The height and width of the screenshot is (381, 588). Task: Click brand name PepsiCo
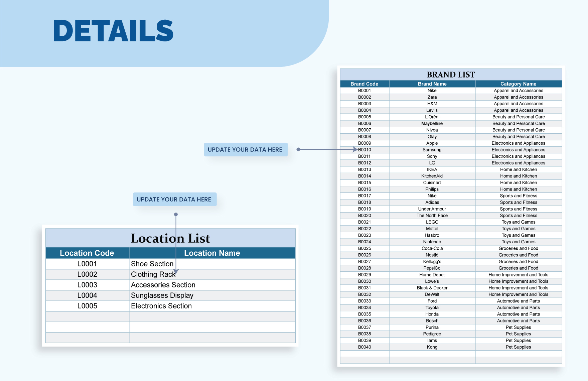[x=432, y=268]
